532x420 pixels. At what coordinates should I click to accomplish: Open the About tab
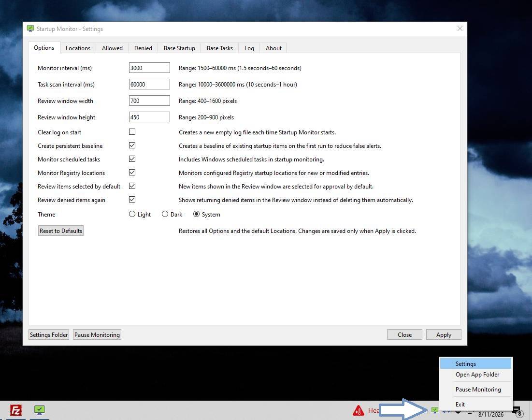point(273,48)
